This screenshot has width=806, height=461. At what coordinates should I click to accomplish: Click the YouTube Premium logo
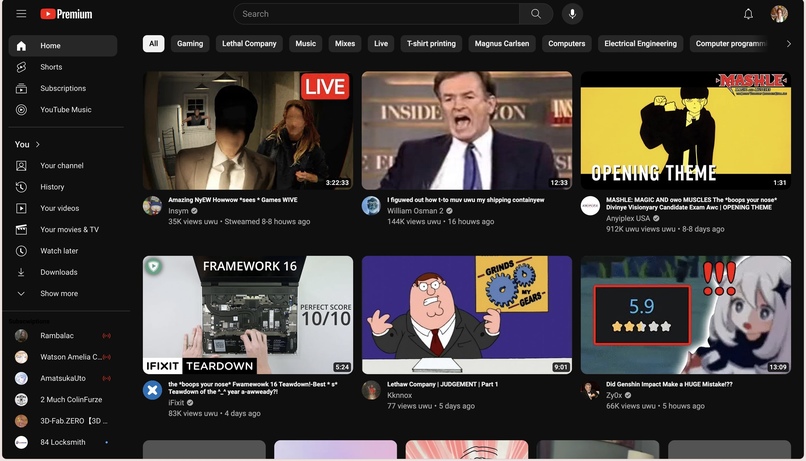(x=66, y=14)
